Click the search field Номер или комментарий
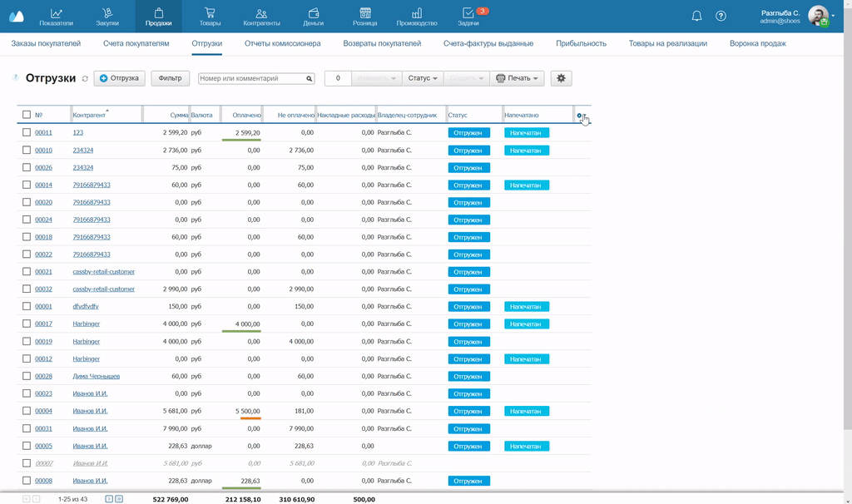The height and width of the screenshot is (504, 852). 251,78
